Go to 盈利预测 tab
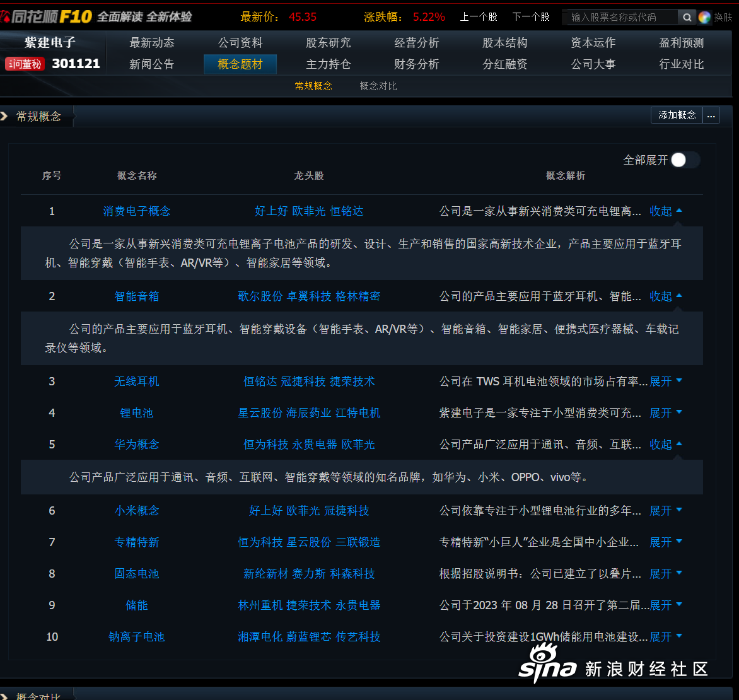The width and height of the screenshot is (739, 700). tap(681, 43)
